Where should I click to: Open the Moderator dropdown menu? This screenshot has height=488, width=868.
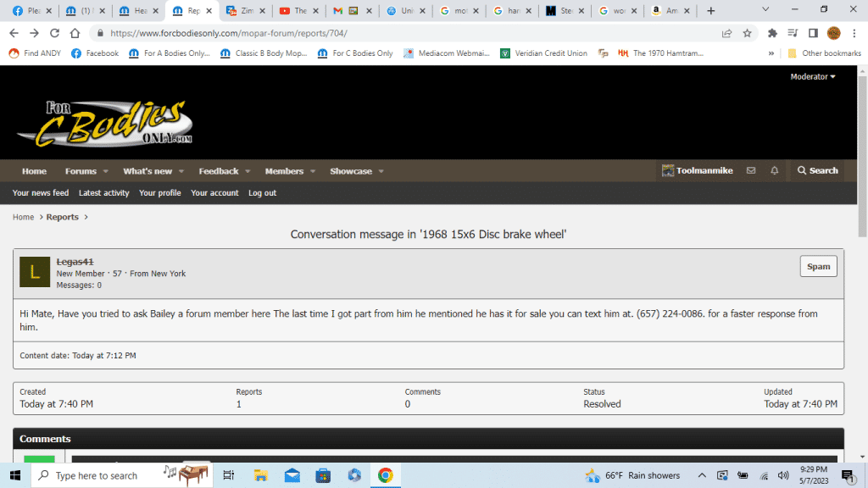(812, 76)
